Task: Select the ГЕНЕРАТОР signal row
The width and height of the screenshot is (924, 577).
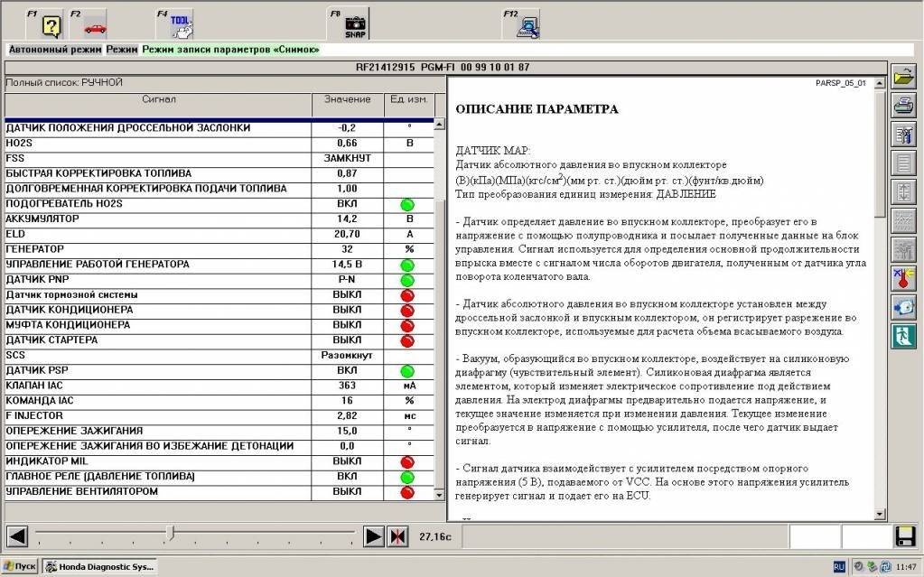Action: (x=219, y=249)
